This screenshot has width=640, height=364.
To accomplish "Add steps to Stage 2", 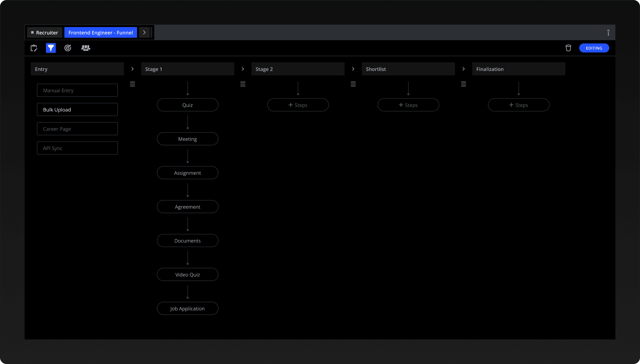I will 298,105.
